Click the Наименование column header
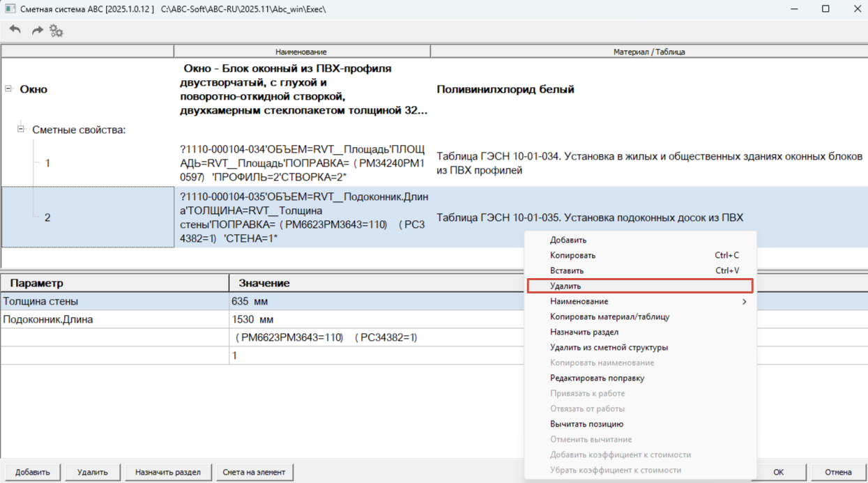The image size is (868, 483). (301, 52)
